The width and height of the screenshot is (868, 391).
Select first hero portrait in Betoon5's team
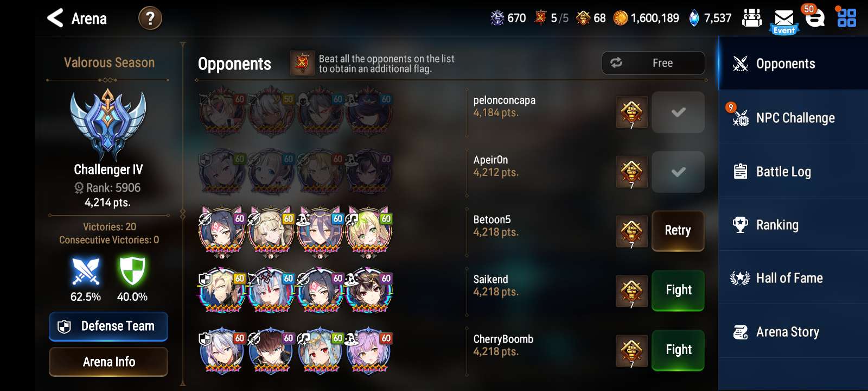tap(222, 232)
